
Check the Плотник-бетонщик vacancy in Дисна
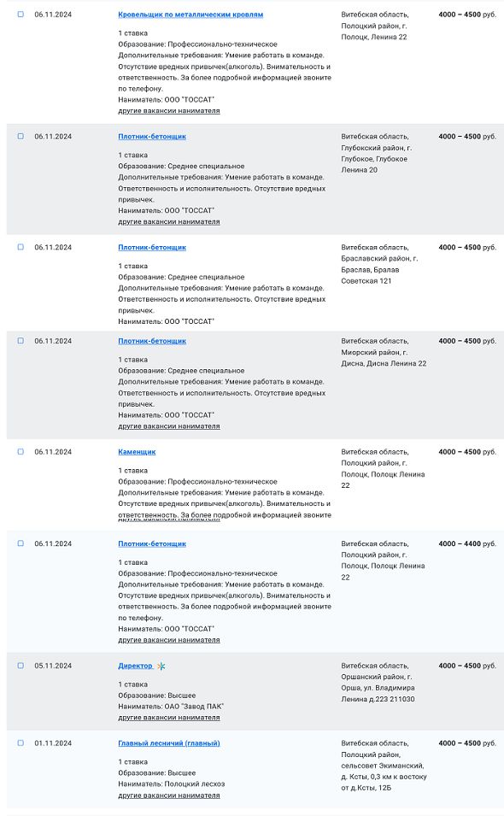(x=21, y=339)
